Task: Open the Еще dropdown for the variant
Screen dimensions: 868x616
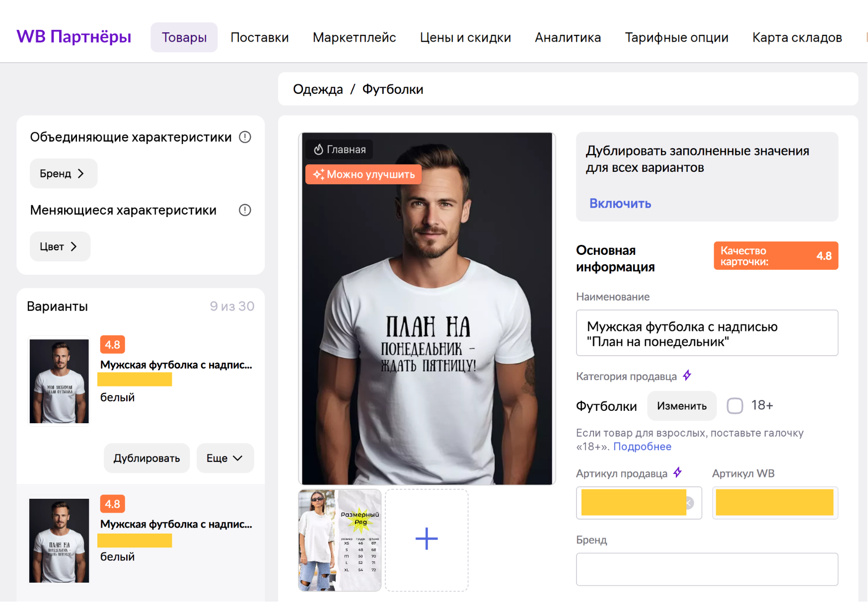Action: tap(225, 458)
